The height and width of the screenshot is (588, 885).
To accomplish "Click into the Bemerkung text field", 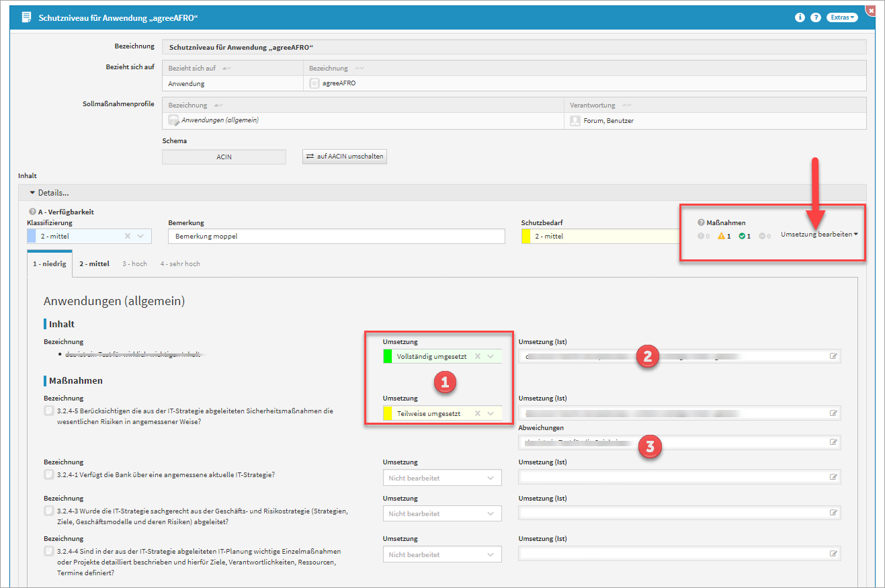I will (336, 236).
